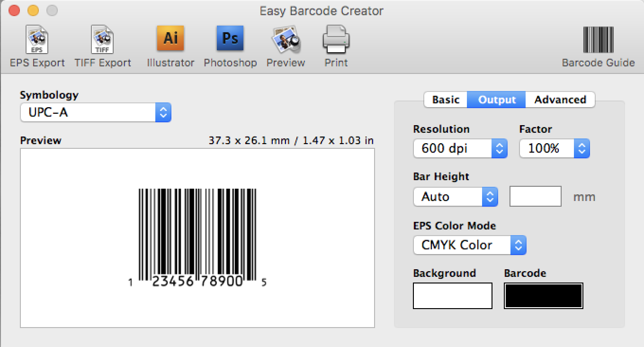The width and height of the screenshot is (644, 347).
Task: Pick the Background color swatch
Action: (x=452, y=296)
